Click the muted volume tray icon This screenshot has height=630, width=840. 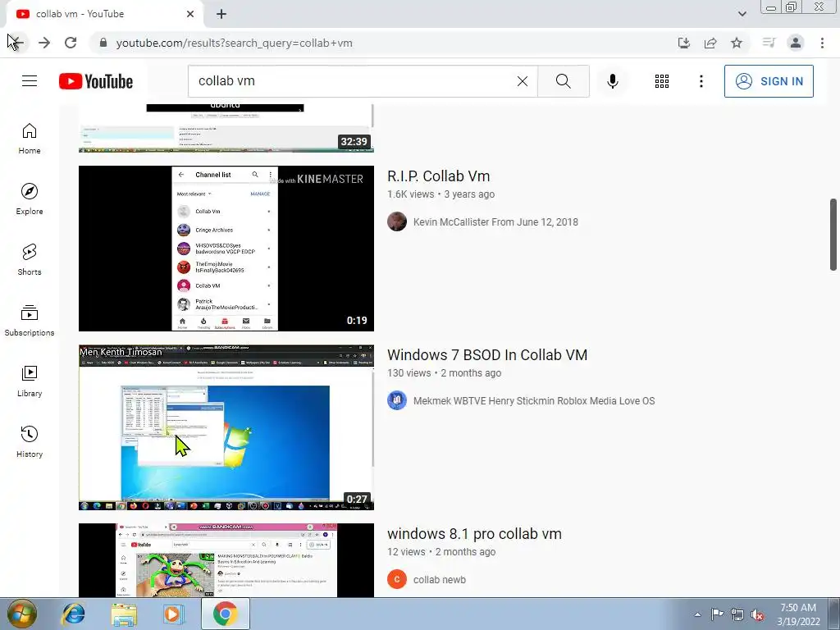[757, 614]
